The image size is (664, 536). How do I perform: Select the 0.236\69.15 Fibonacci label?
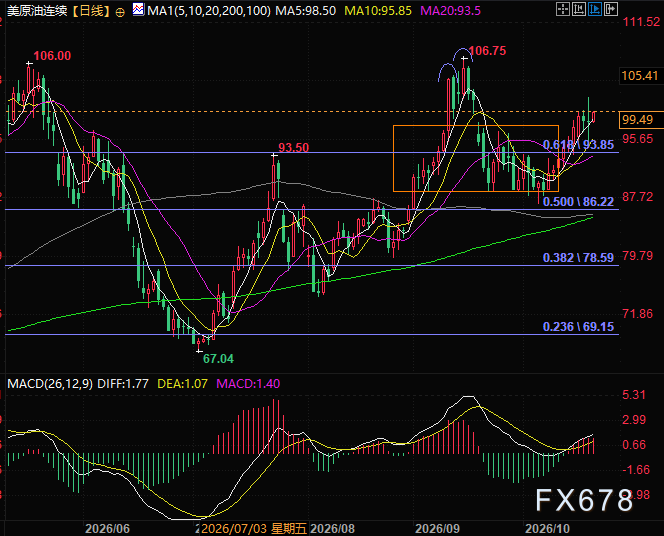(578, 326)
